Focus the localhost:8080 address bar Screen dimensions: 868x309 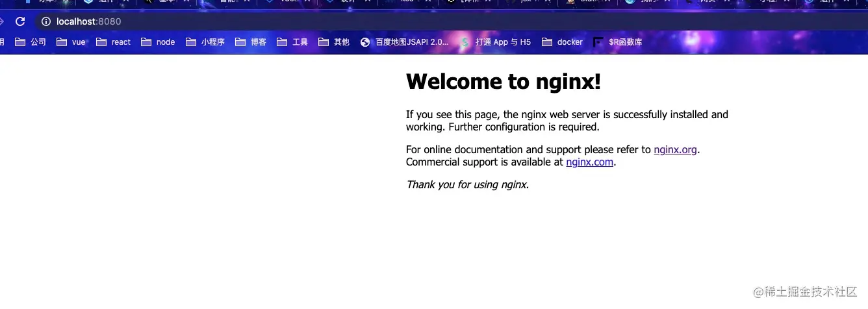(x=448, y=21)
